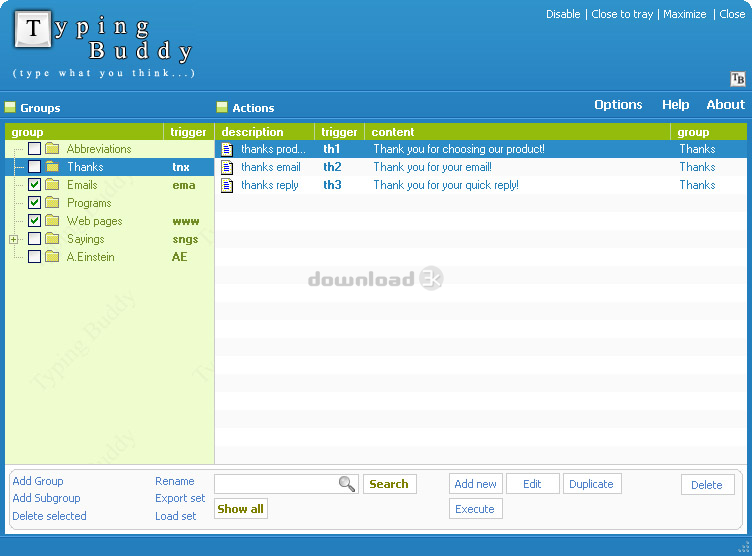This screenshot has width=752, height=556.
Task: Click the document icon for thanks reply
Action: point(227,185)
